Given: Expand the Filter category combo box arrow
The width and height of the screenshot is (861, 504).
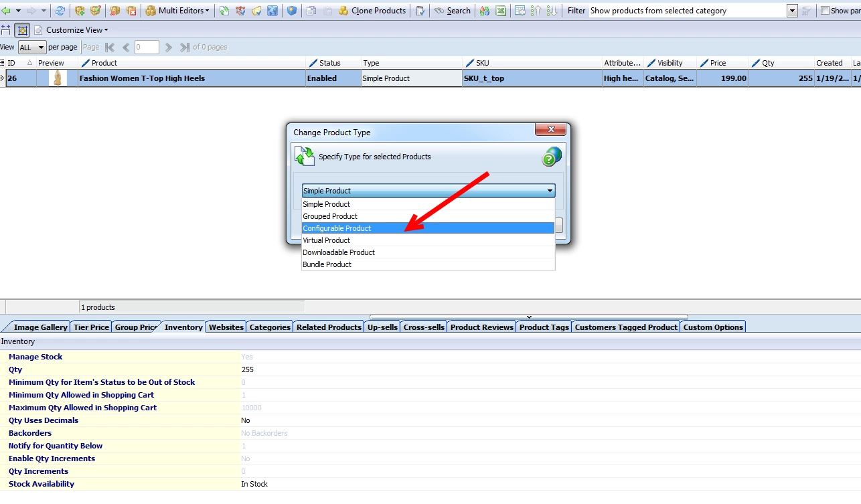Looking at the screenshot, I should [792, 11].
